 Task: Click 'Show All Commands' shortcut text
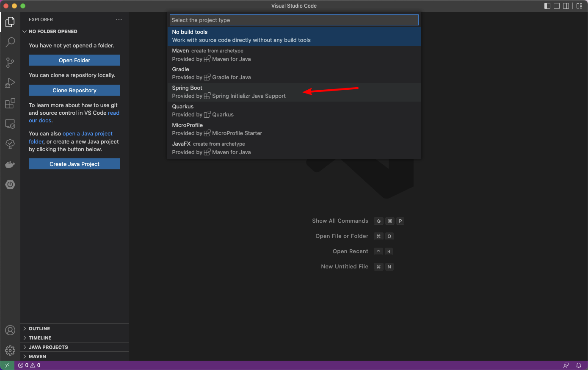click(340, 221)
